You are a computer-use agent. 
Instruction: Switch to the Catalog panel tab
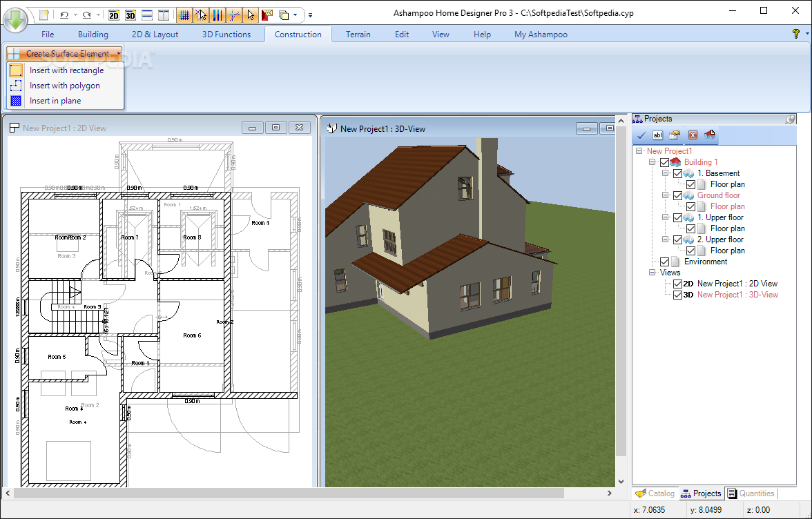(x=656, y=493)
